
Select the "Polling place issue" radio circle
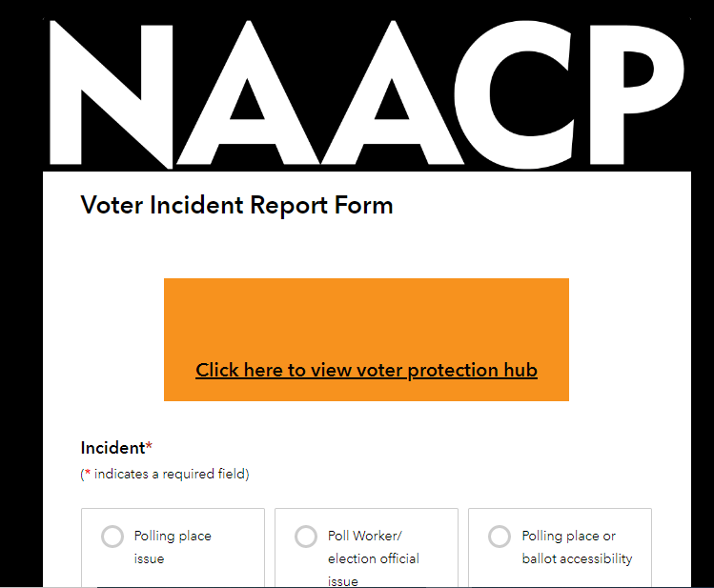coord(112,537)
